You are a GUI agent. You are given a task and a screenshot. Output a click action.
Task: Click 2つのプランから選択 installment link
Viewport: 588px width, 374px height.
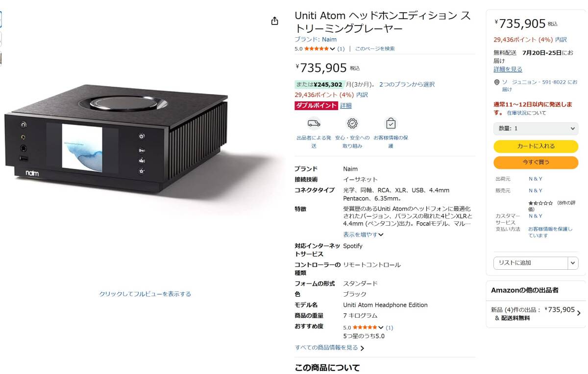(x=407, y=84)
